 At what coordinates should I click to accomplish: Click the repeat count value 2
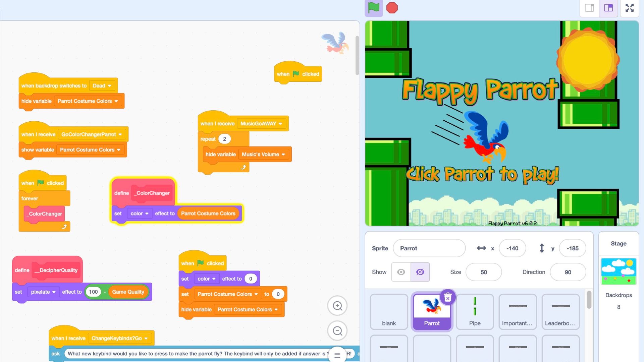[224, 139]
